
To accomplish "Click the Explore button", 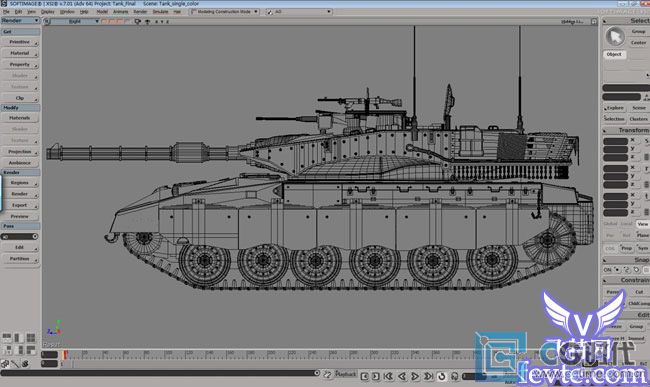I will [614, 108].
